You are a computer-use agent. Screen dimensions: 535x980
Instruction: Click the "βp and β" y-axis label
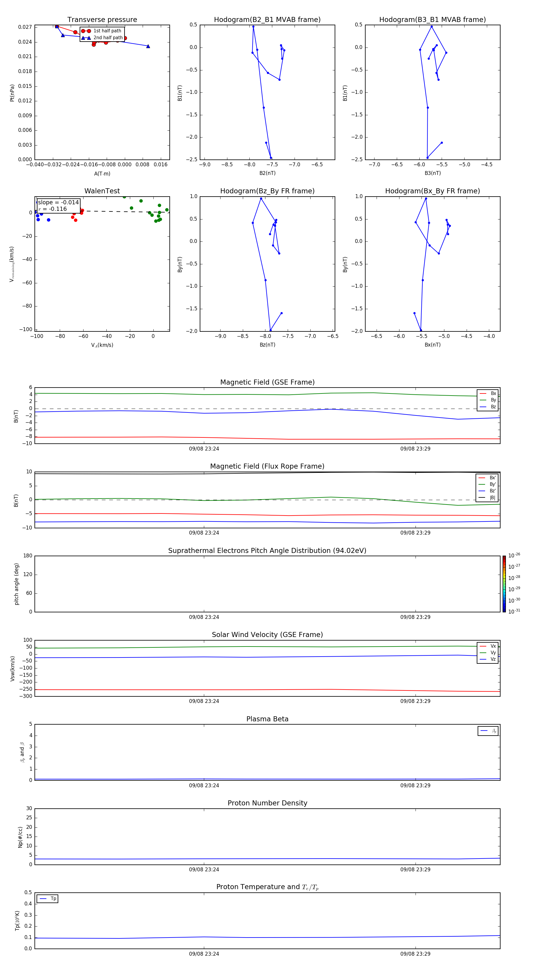coord(22,752)
